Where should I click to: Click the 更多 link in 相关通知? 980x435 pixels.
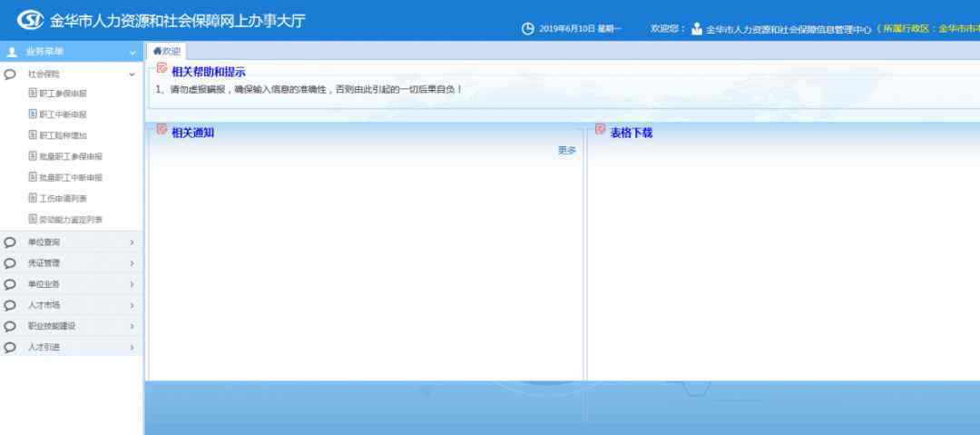(x=566, y=150)
